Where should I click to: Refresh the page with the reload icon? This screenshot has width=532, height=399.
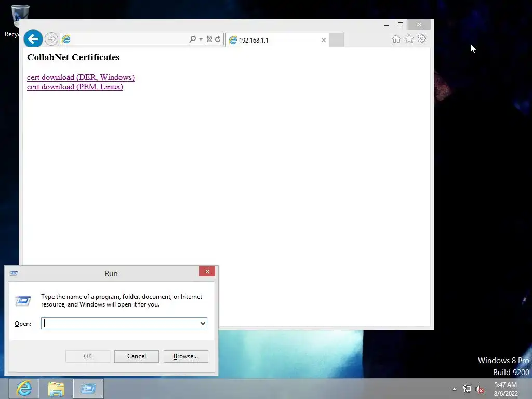pos(218,39)
